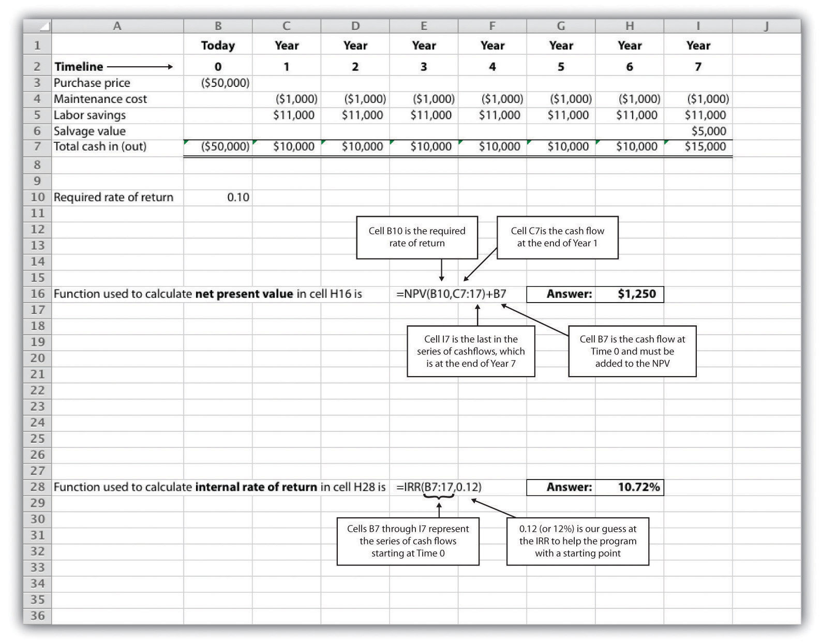Select column B header
Screen dimensions: 822x644
(x=218, y=26)
